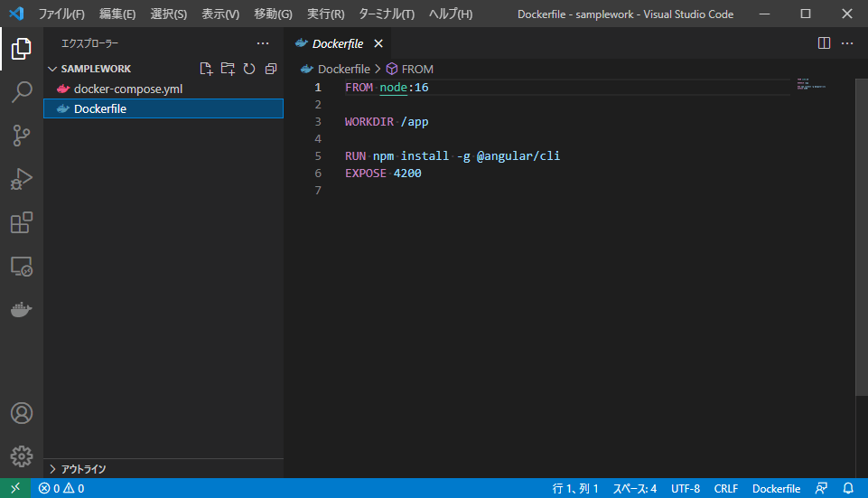Open breadcrumb Dockerfile file dropdown

click(x=335, y=69)
